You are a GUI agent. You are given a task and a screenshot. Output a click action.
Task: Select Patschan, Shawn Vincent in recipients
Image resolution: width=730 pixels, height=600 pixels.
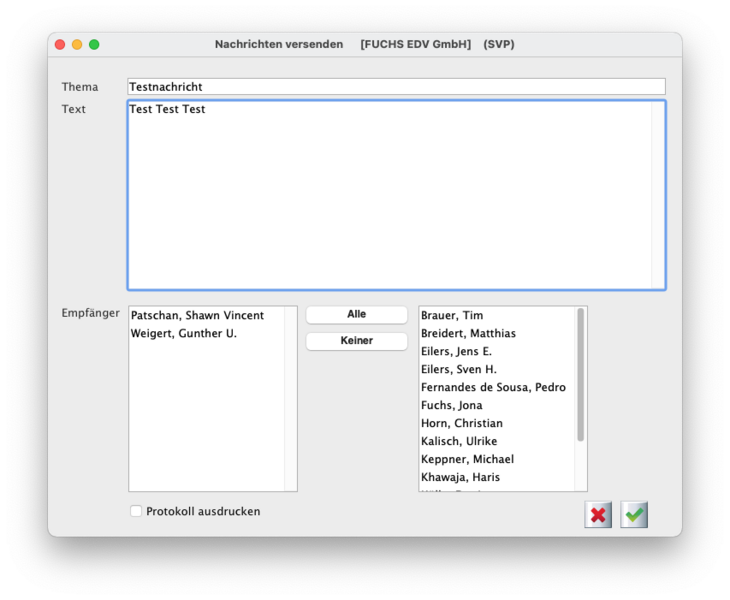[x=197, y=316]
